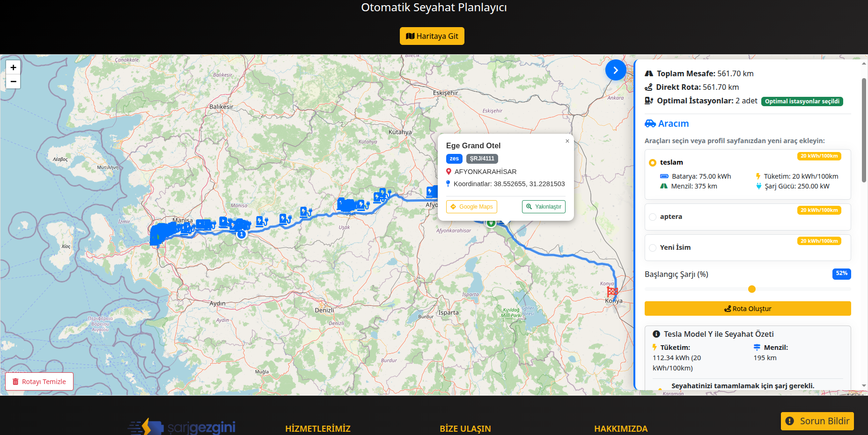Close the Ege Grand Otel popup
Viewport: 868px width, 435px height.
coord(567,141)
